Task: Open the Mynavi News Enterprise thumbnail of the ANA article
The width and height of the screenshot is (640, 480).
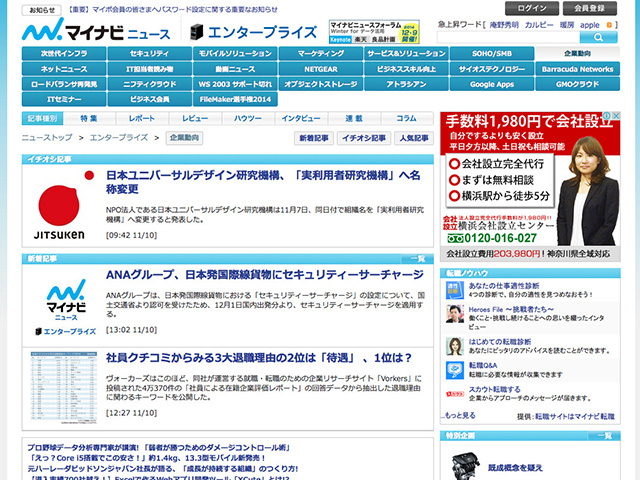Action: point(66,307)
